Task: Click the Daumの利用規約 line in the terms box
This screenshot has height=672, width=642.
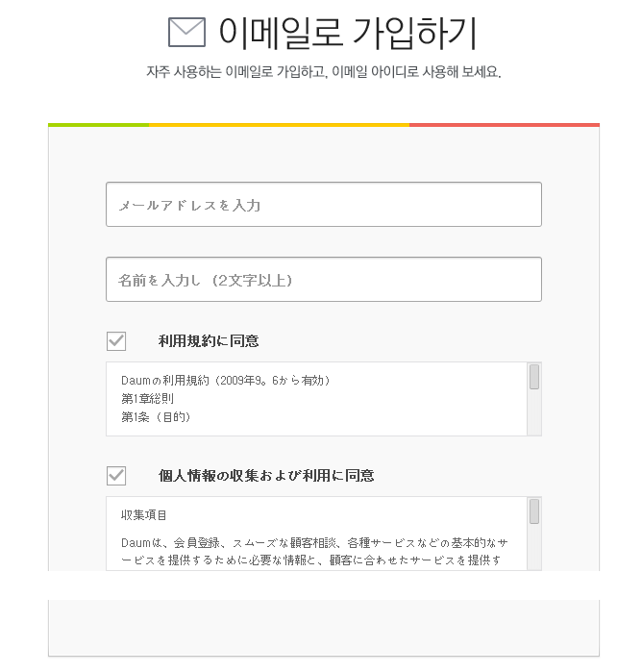Action: click(x=226, y=381)
